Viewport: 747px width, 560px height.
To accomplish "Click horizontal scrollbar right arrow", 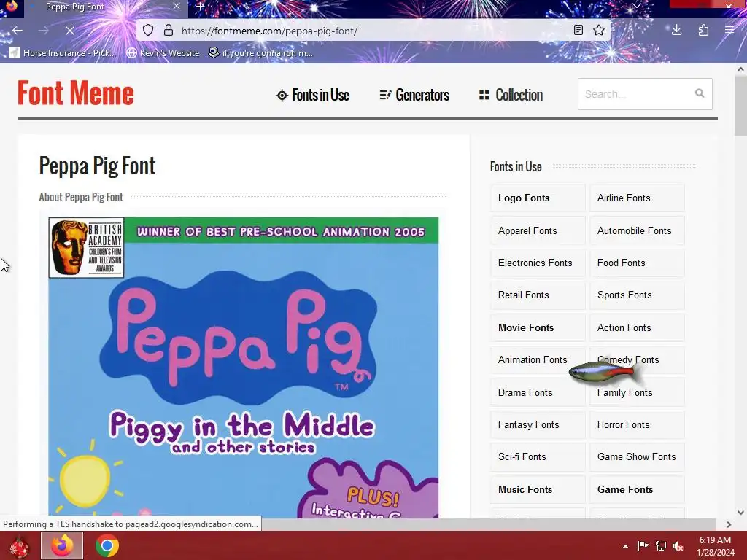I will pos(729,524).
